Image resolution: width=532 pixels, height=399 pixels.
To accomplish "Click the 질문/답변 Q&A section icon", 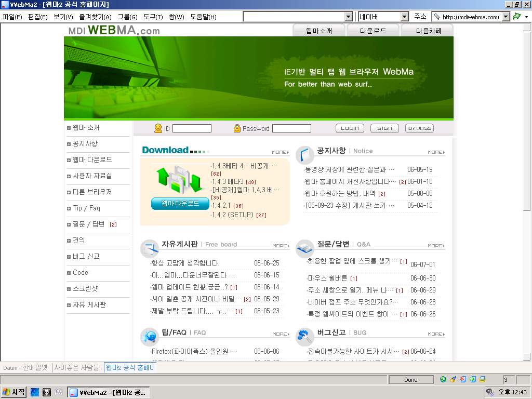I will coord(304,248).
